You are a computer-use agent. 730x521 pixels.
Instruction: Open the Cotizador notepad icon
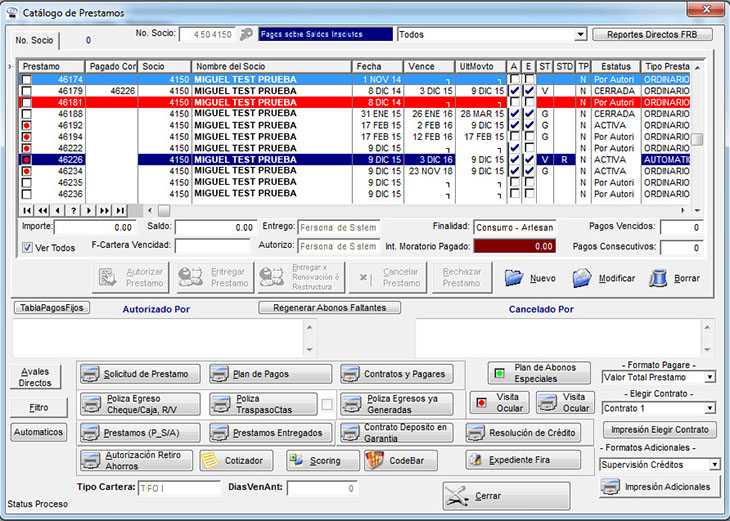click(x=210, y=461)
